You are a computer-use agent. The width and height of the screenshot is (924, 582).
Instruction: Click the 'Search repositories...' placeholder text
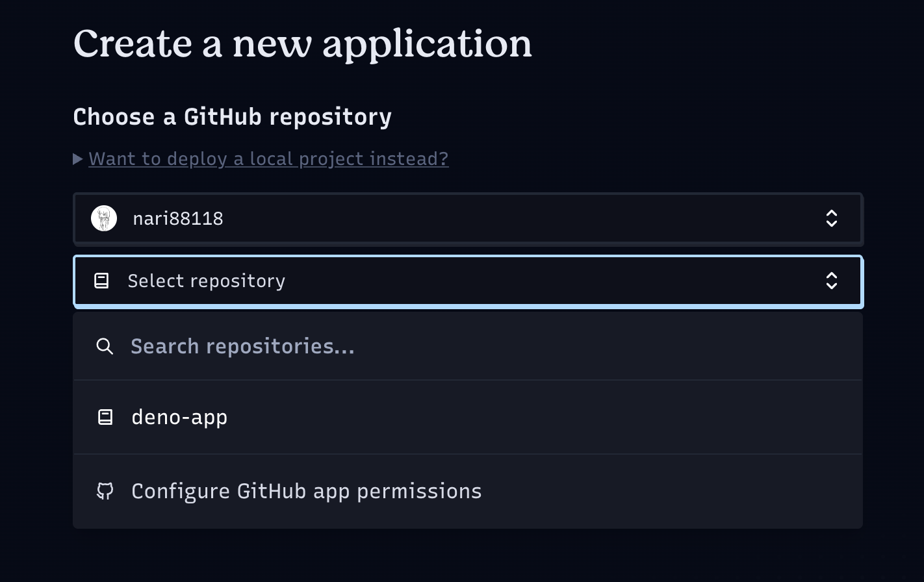point(243,346)
